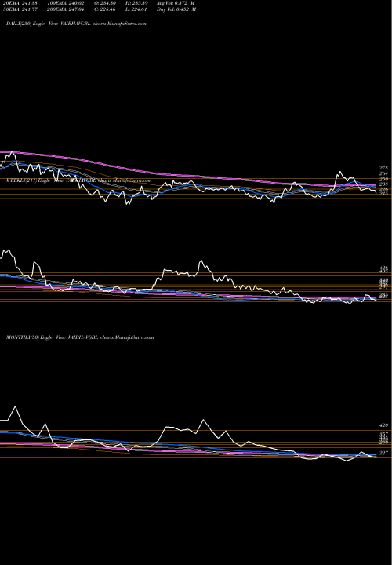The image size is (392, 565).
Task: Click the 100EMA: 246.02 value
Action: [65, 3]
